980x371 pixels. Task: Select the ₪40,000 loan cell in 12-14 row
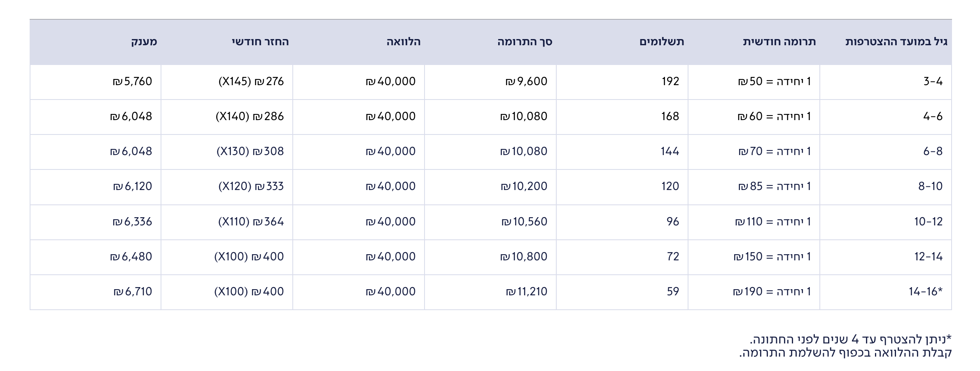tap(391, 257)
